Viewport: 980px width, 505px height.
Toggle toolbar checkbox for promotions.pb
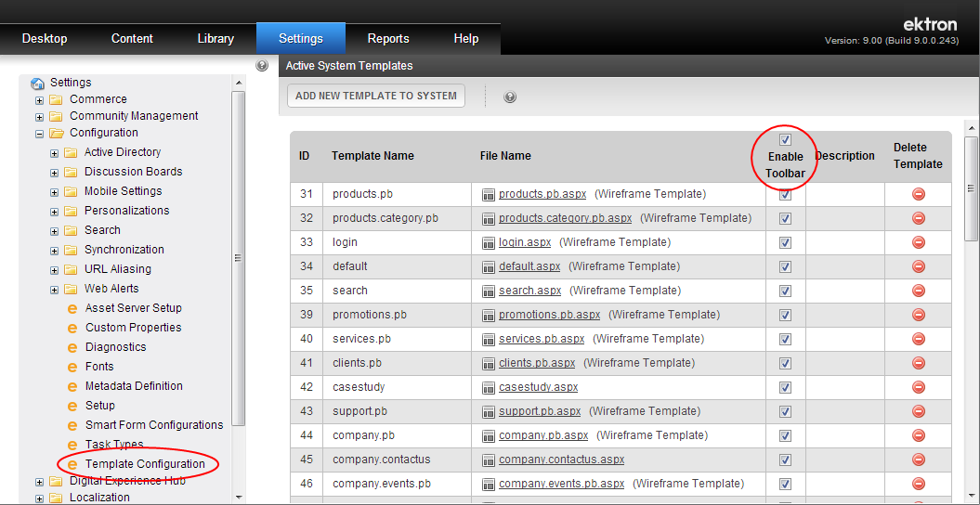coord(786,316)
